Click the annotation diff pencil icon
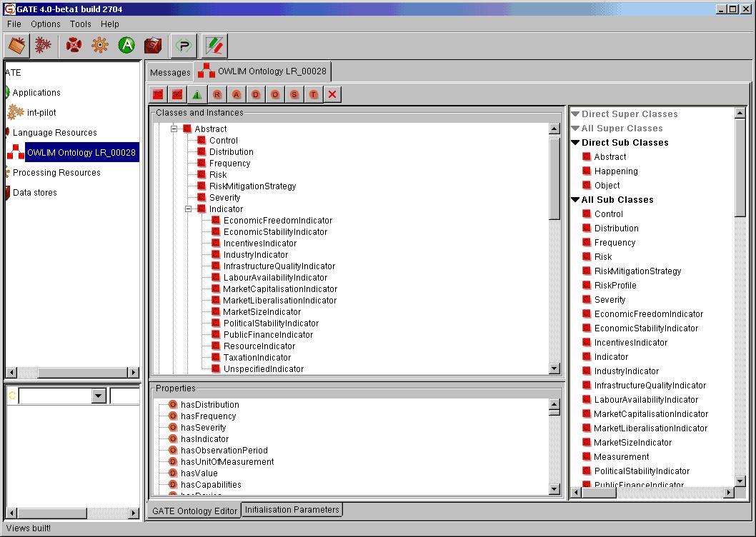756x537 pixels. (x=214, y=46)
